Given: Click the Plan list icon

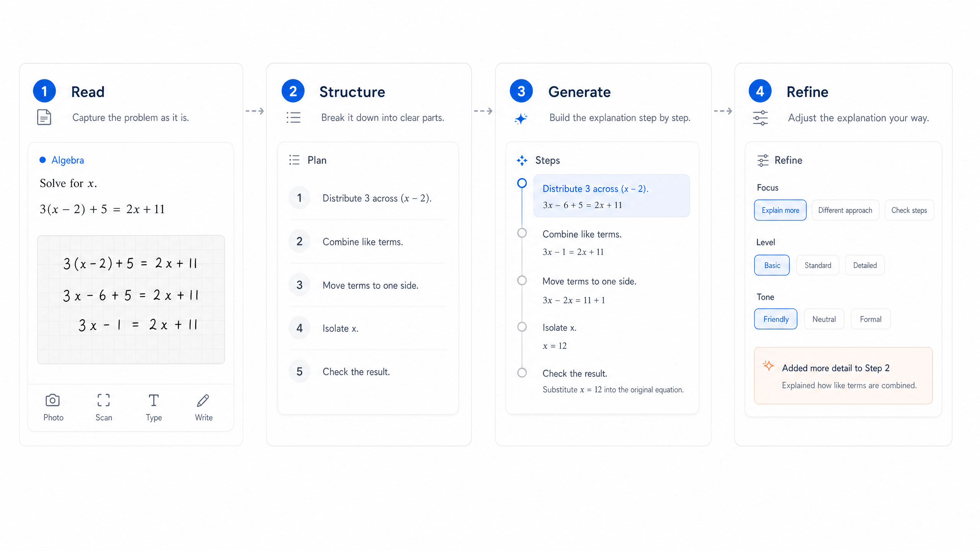Looking at the screenshot, I should click(x=294, y=160).
